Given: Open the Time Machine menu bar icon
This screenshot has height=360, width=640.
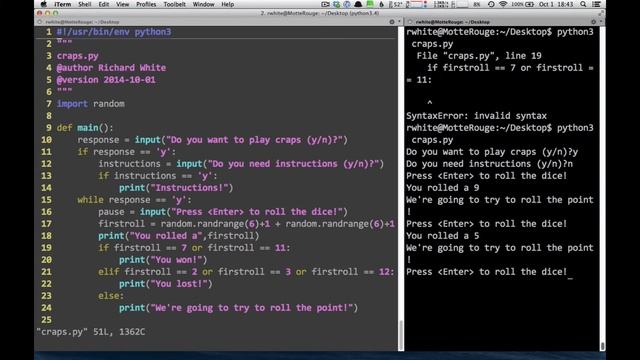Looking at the screenshot, I should 491,4.
